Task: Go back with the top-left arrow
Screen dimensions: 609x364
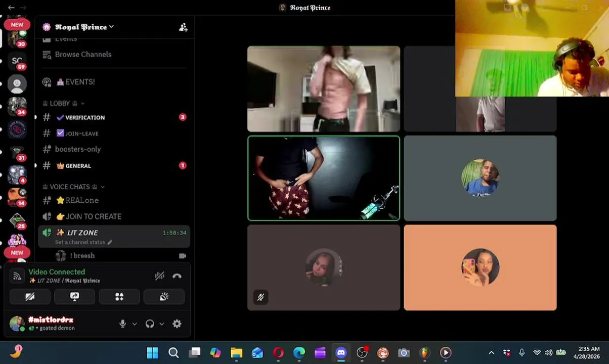Action: tap(11, 8)
